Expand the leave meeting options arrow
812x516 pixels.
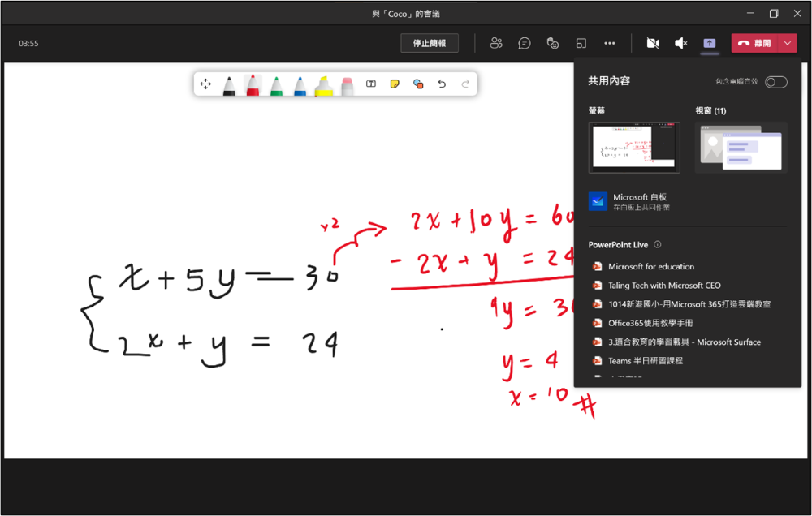[x=788, y=43]
